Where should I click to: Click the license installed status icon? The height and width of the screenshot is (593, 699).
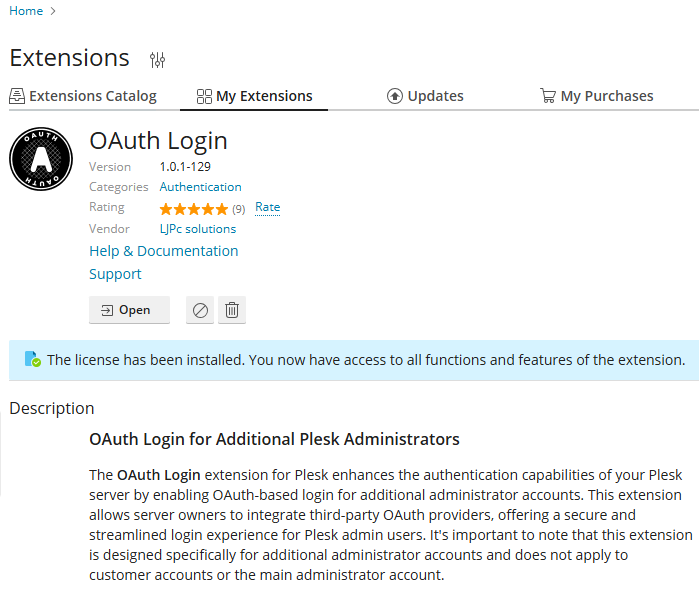(32, 359)
